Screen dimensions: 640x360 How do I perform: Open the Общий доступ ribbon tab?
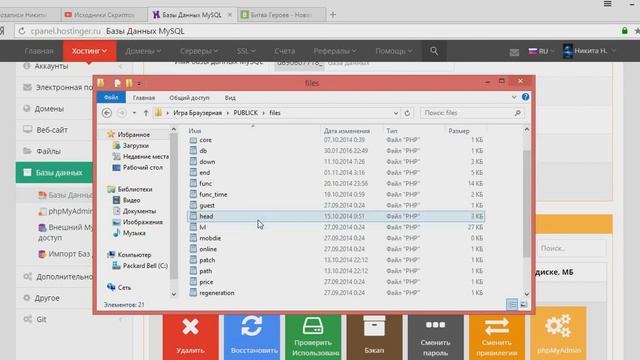point(189,98)
